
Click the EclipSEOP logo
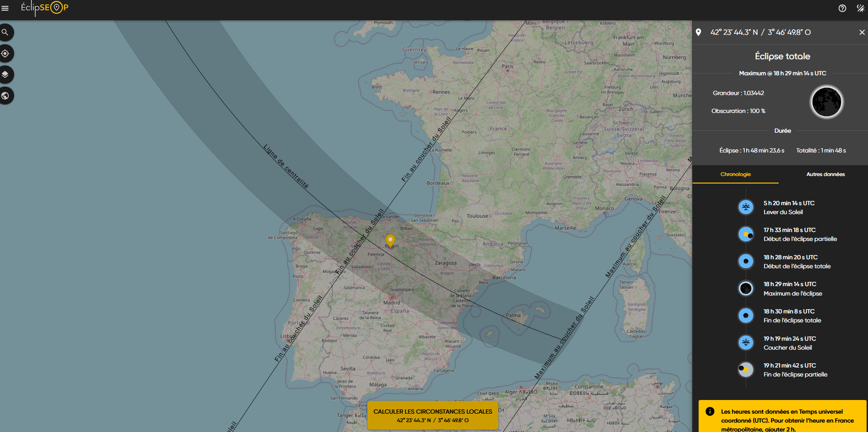tap(45, 8)
